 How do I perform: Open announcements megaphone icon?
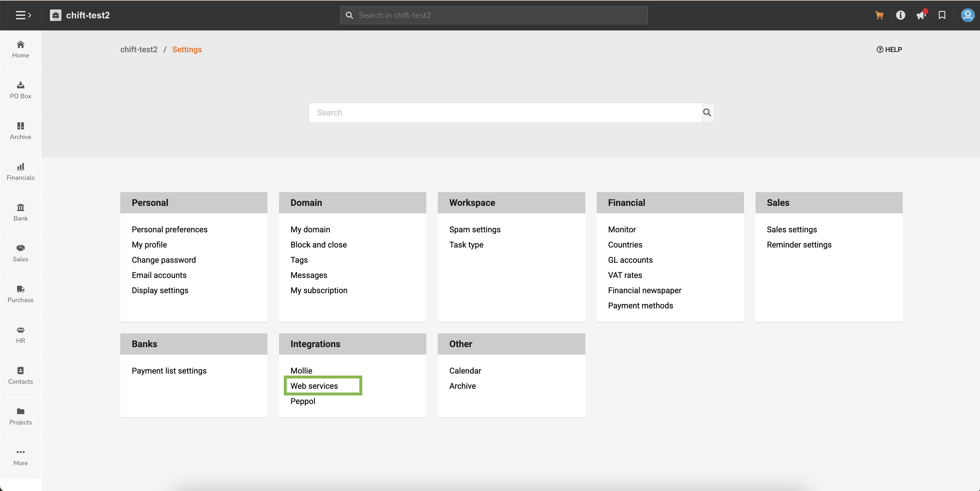click(x=921, y=15)
